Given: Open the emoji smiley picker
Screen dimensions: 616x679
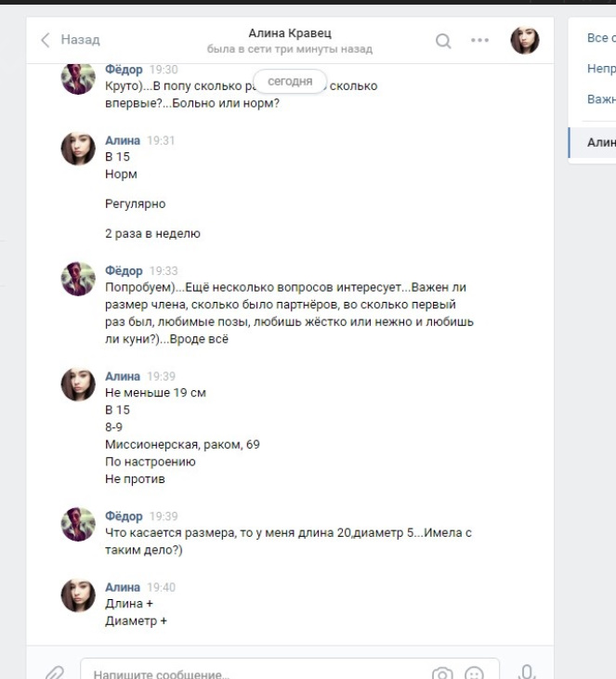Looking at the screenshot, I should click(x=474, y=673).
